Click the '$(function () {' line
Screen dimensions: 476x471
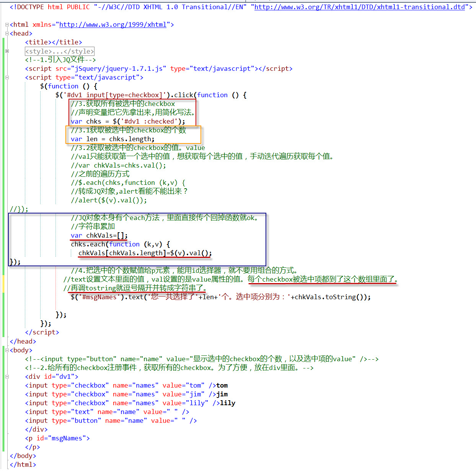tap(69, 86)
